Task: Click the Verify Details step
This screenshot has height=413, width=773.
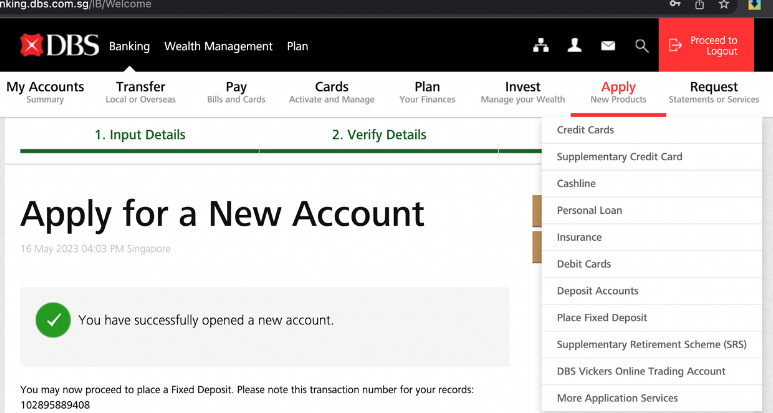Action: click(x=379, y=135)
